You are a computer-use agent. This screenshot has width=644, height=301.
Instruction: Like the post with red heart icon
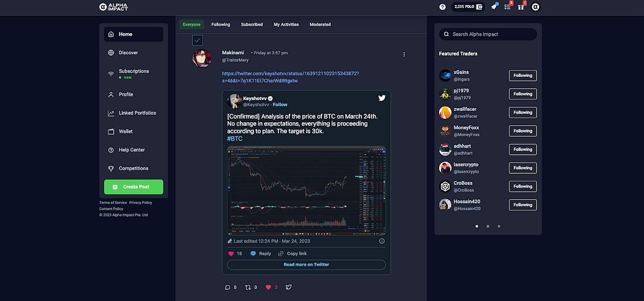(x=269, y=287)
